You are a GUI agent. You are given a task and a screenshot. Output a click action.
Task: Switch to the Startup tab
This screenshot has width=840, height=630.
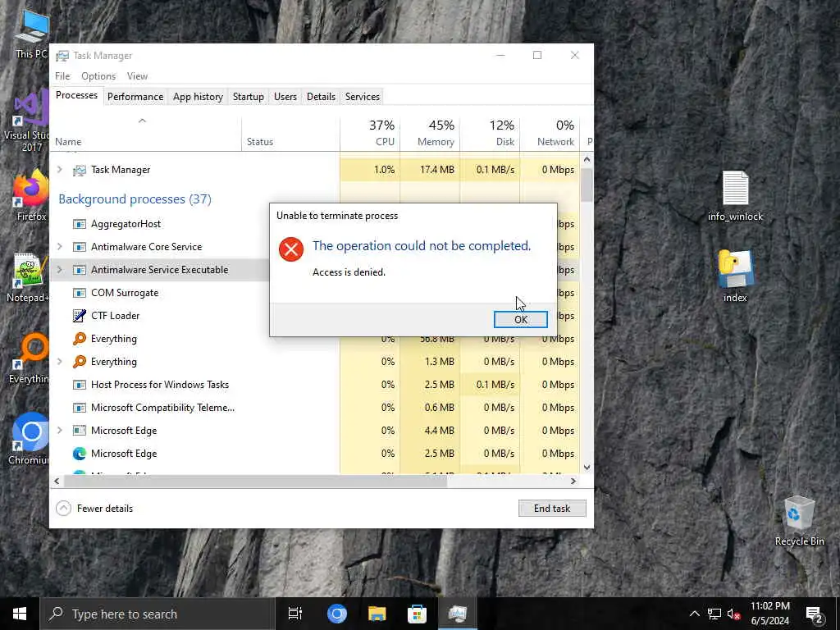248,97
